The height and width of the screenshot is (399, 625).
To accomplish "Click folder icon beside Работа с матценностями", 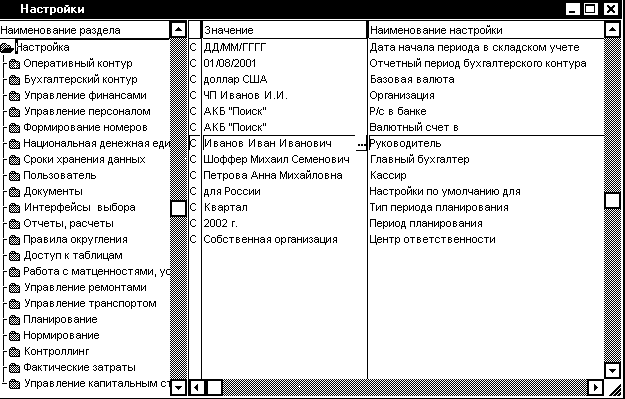I will coord(14,272).
